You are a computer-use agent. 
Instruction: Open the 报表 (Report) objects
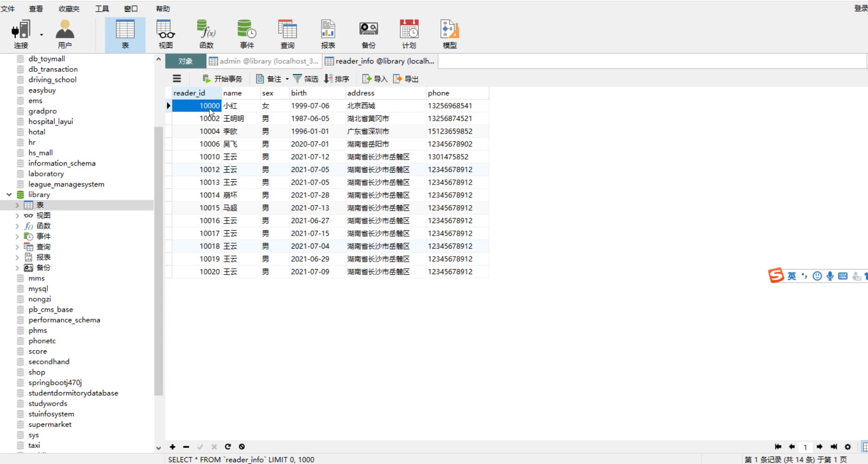coord(328,34)
